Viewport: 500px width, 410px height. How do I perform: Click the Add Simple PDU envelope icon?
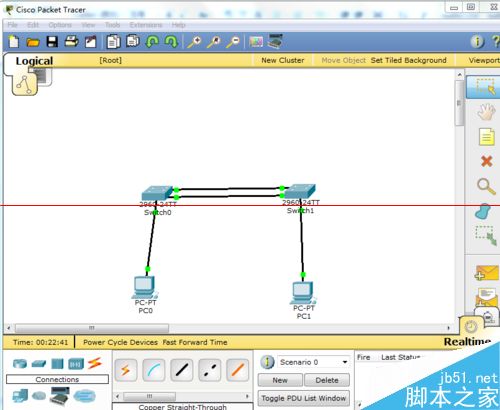(x=487, y=273)
